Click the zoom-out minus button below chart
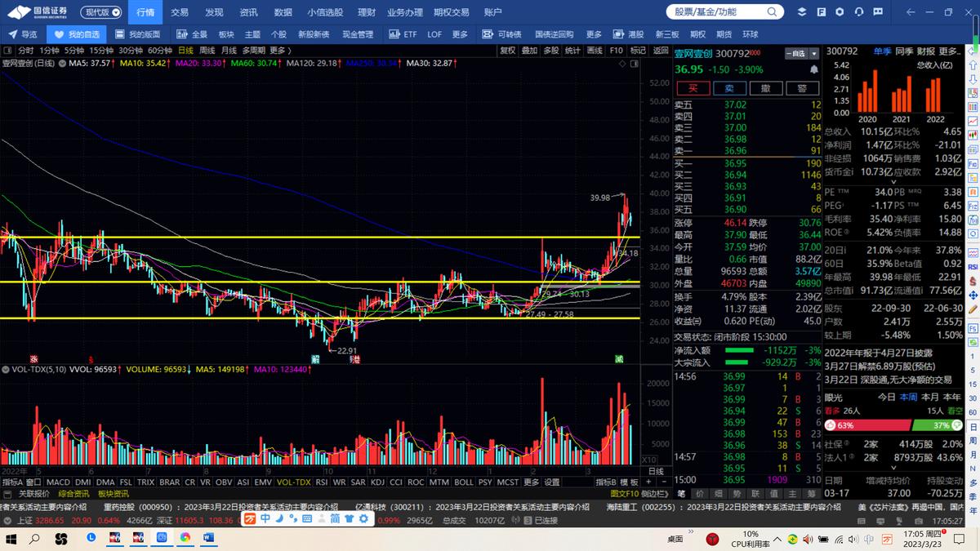The height and width of the screenshot is (551, 980). coord(662,482)
